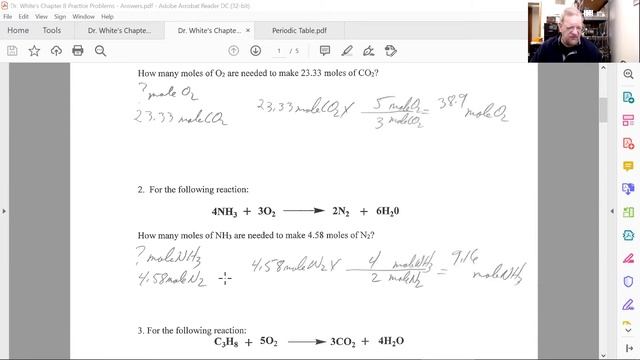Switch to the Periodic Table.pdf tab

pos(299,31)
